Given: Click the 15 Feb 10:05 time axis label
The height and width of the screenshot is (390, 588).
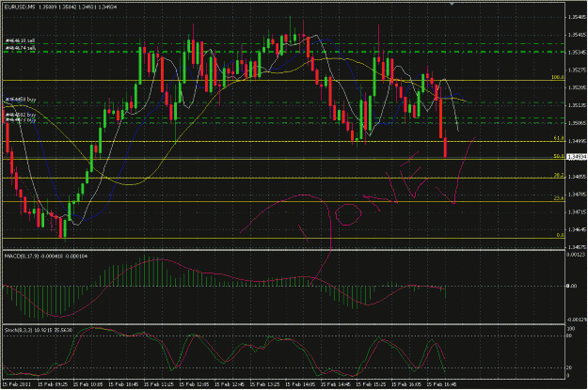Looking at the screenshot, I should [87, 384].
